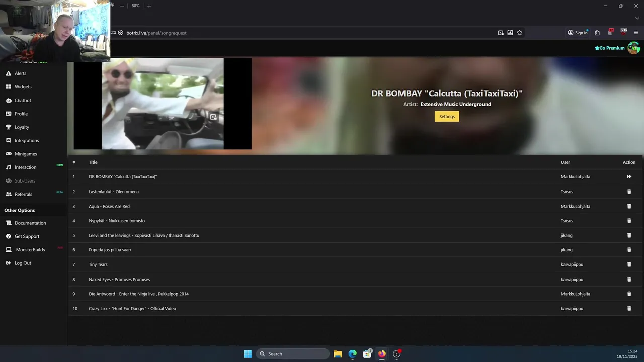
Task: Click user name Tsiisus on Olen omena row
Action: click(567, 192)
